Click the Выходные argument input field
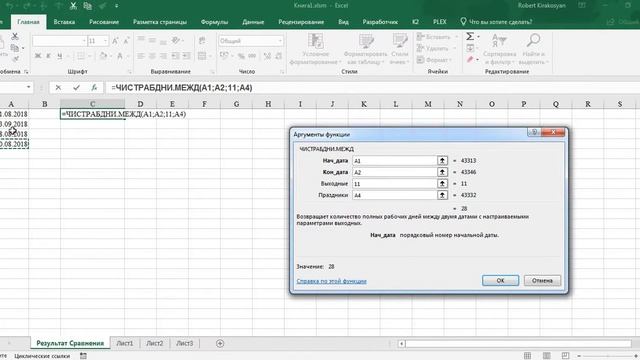 pos(395,184)
